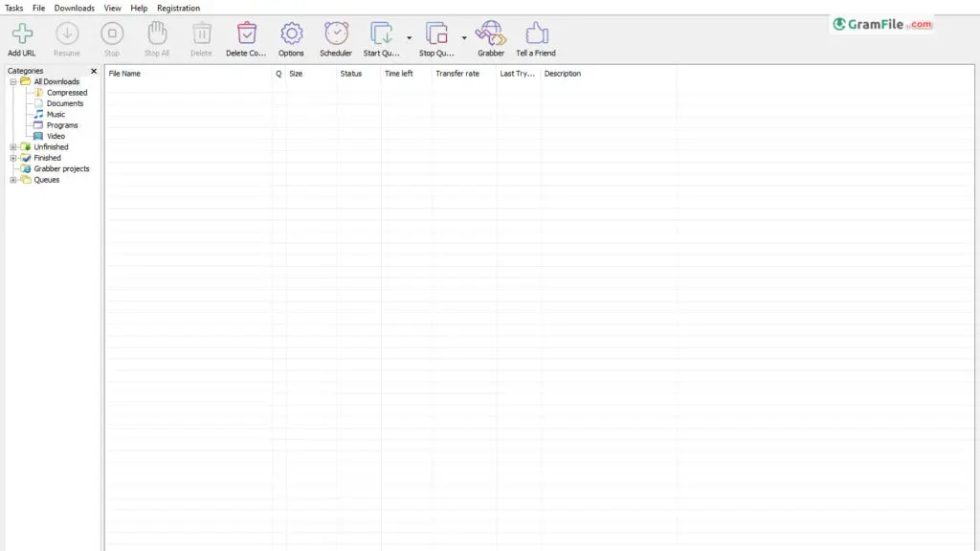980x551 pixels.
Task: Open the Scheduler clock icon
Action: click(x=336, y=34)
